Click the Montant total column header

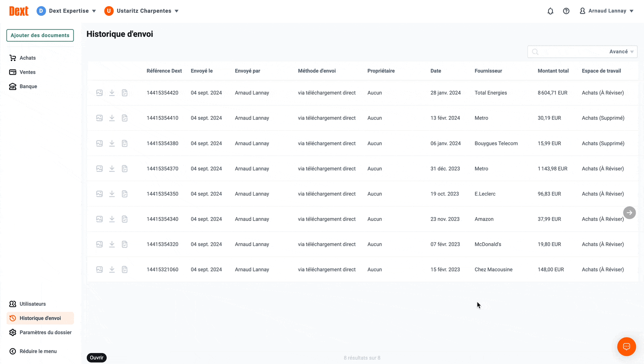[x=553, y=71]
